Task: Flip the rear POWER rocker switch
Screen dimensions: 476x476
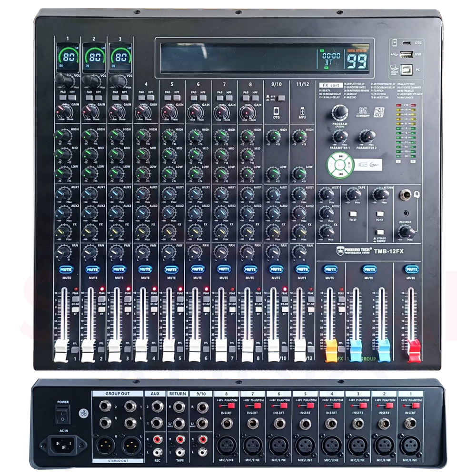Action: click(x=63, y=414)
